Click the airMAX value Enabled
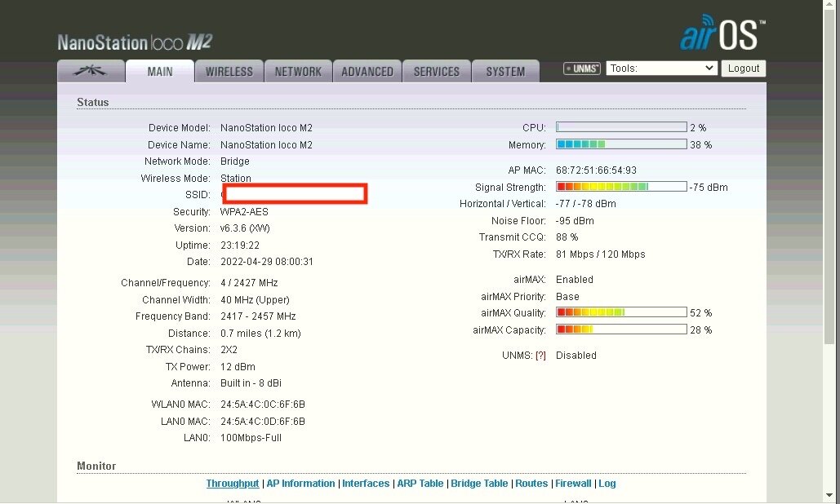Viewport: 840px width, 504px height. tap(575, 279)
